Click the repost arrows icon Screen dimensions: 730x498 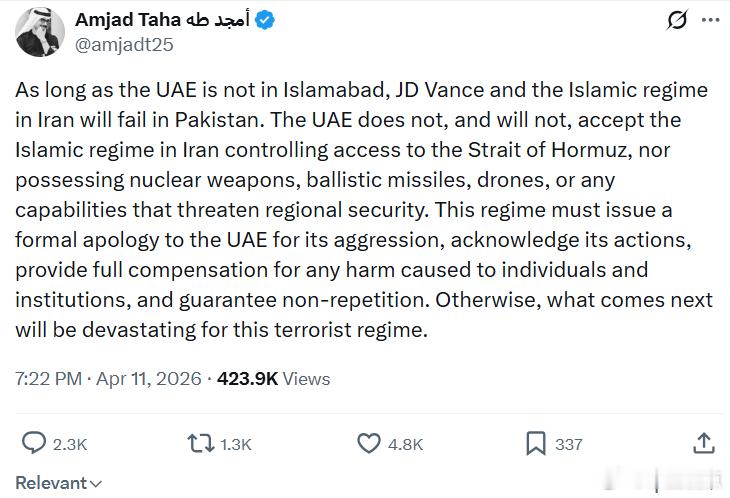click(199, 443)
